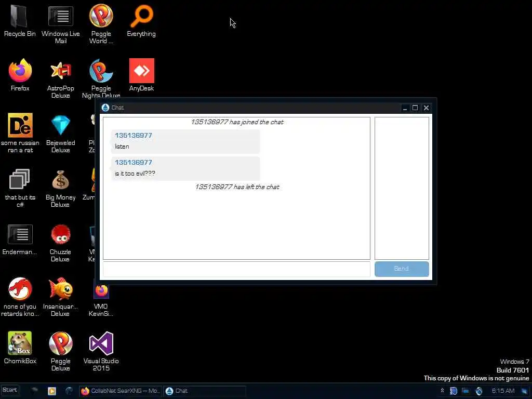Launch Chuzzle Deluxe desktop icon
532x399 pixels.
[x=60, y=243]
